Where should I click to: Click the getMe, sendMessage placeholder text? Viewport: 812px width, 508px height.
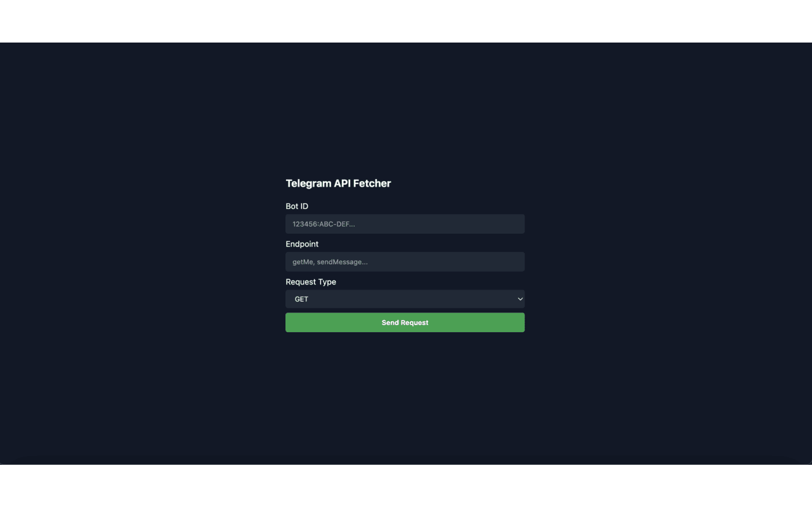pyautogui.click(x=330, y=262)
